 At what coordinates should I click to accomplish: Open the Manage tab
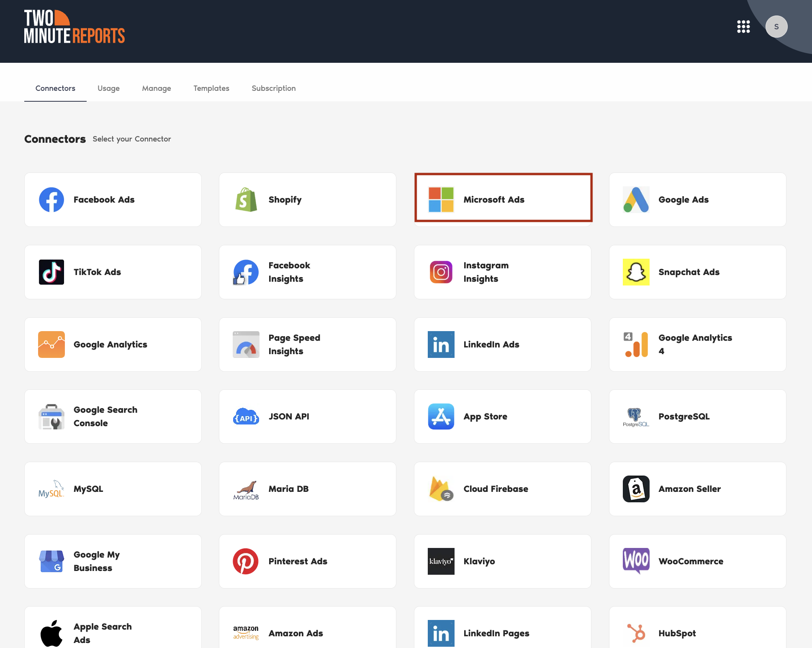157,88
